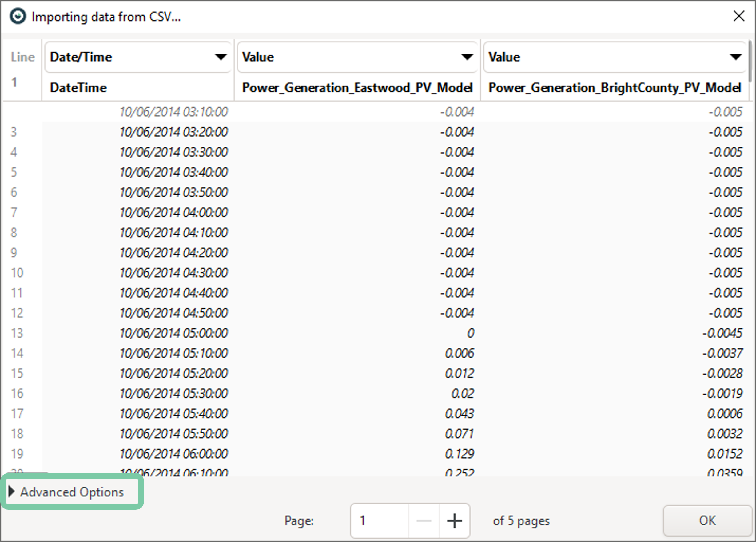
Task: Click the 0.129 value in the Eastwood column
Action: (x=459, y=454)
